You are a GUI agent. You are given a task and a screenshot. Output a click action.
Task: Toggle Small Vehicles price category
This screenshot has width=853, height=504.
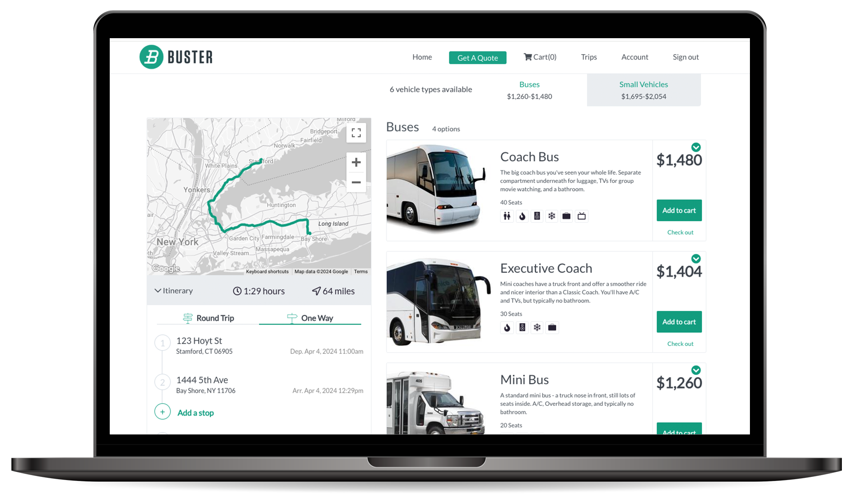point(644,90)
